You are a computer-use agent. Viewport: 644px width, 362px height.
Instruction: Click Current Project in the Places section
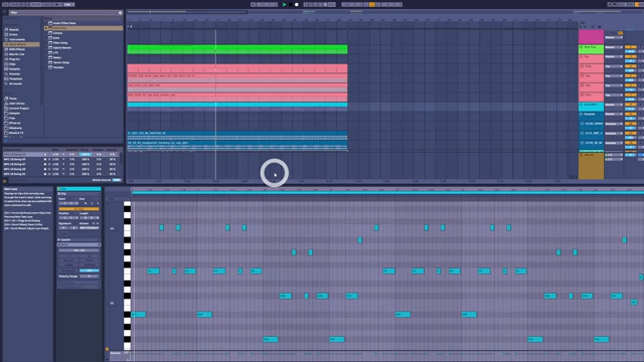point(17,108)
